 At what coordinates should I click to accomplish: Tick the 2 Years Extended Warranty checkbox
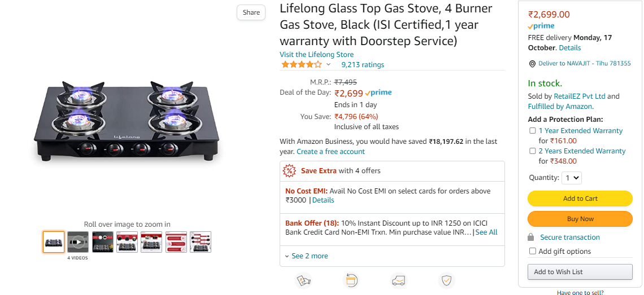coord(532,151)
